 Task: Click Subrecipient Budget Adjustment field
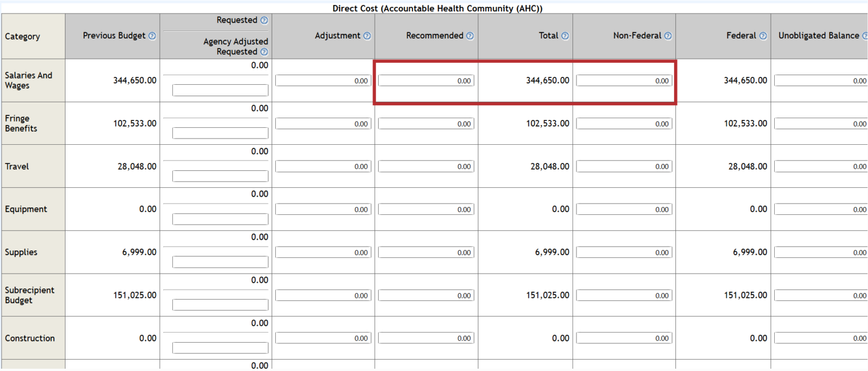(x=323, y=296)
